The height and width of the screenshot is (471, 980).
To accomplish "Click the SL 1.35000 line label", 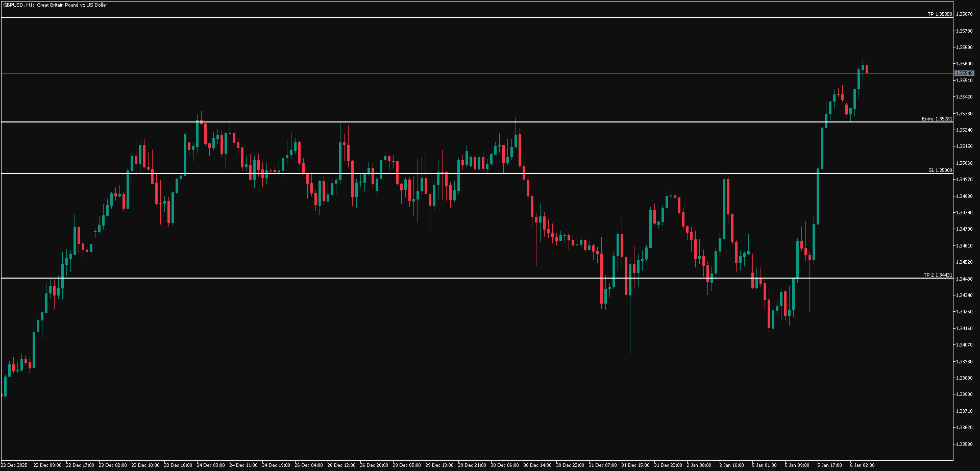I will (x=940, y=170).
